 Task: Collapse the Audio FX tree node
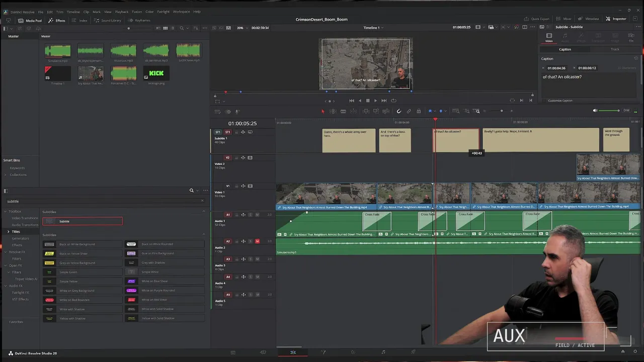(5, 286)
